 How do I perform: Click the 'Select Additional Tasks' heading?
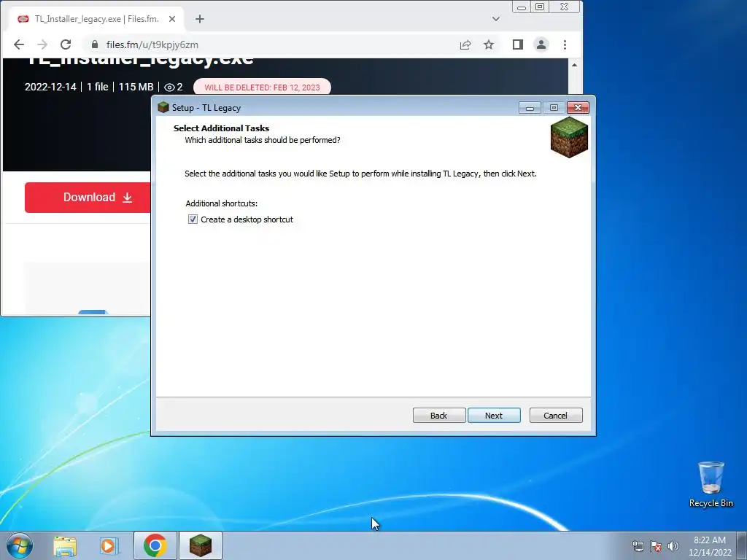point(221,128)
